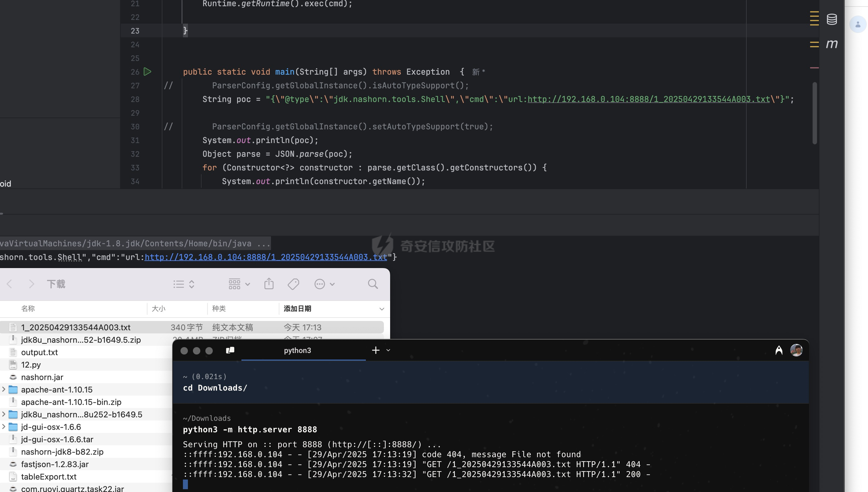
Task: Click the Finder search magnifier icon
Action: (x=373, y=284)
